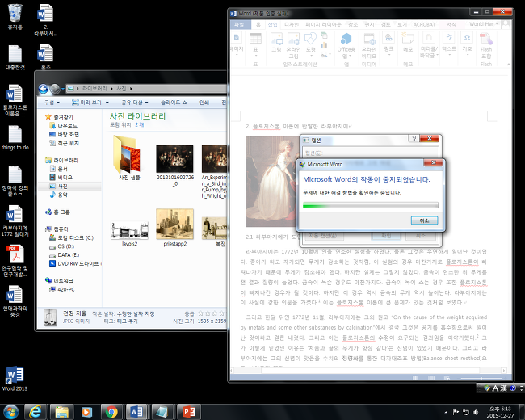Click the Windows Start button
This screenshot has height=420, width=525.
click(10, 412)
